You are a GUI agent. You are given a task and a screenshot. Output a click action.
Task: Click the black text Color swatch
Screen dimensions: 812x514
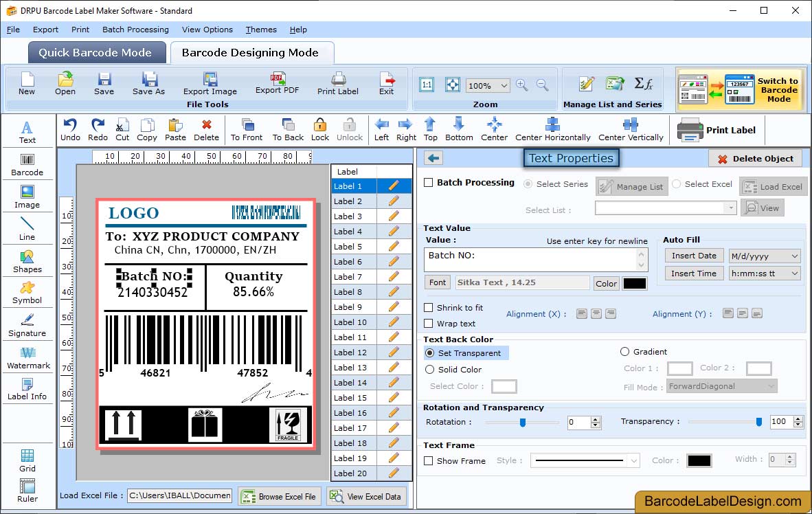634,283
